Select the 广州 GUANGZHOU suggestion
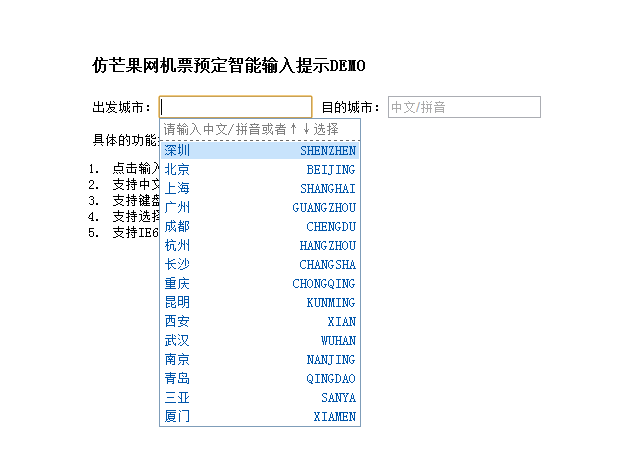Image resolution: width=622 pixels, height=452 pixels. pyautogui.click(x=260, y=208)
